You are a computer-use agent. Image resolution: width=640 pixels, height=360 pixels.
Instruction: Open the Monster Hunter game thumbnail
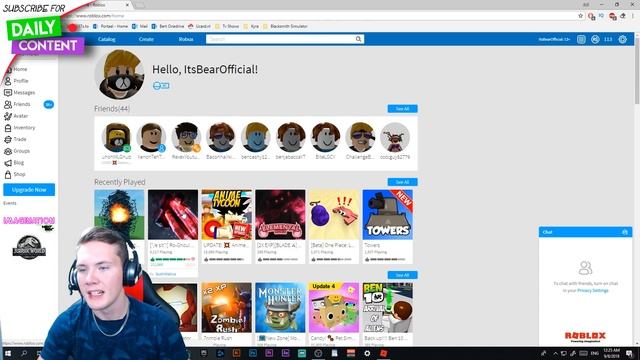[x=280, y=307]
